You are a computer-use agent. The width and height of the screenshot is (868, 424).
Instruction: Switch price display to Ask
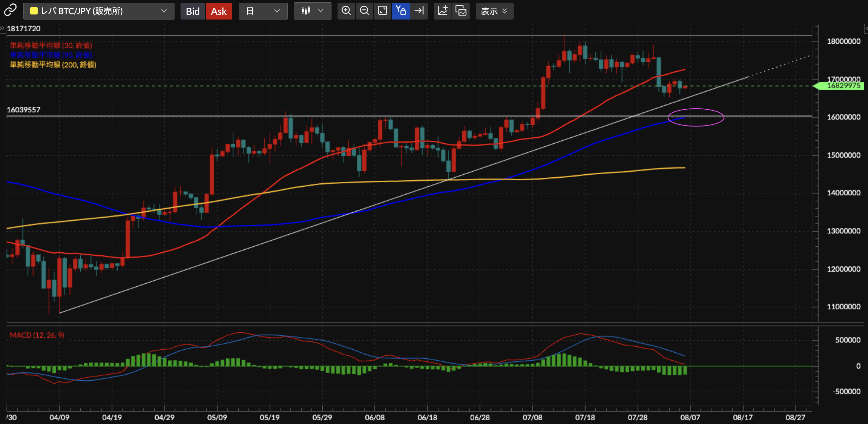coord(219,11)
